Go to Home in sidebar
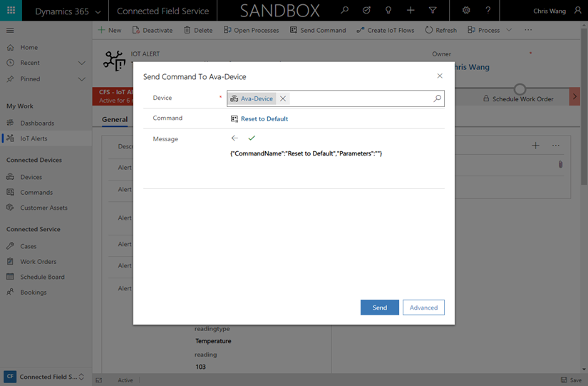Viewport: 588px width, 386px height. (x=29, y=47)
